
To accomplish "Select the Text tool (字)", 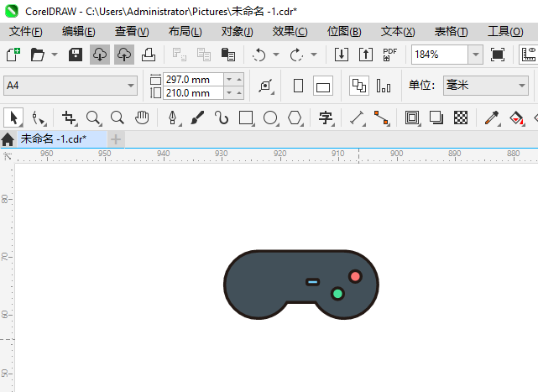I will 326,118.
